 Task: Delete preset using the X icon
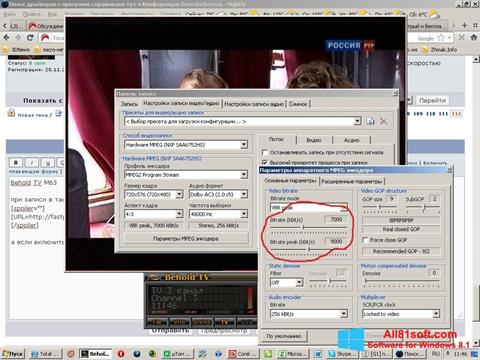coord(384,121)
